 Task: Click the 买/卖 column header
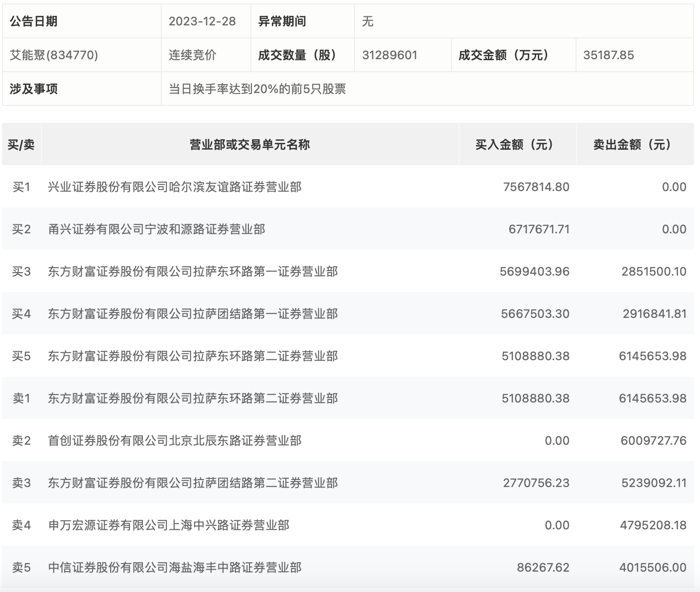(x=21, y=144)
